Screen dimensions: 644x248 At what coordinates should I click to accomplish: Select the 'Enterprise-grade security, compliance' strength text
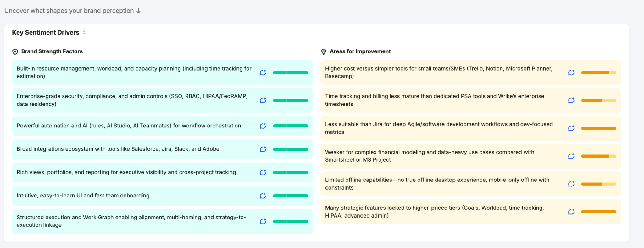pyautogui.click(x=132, y=100)
